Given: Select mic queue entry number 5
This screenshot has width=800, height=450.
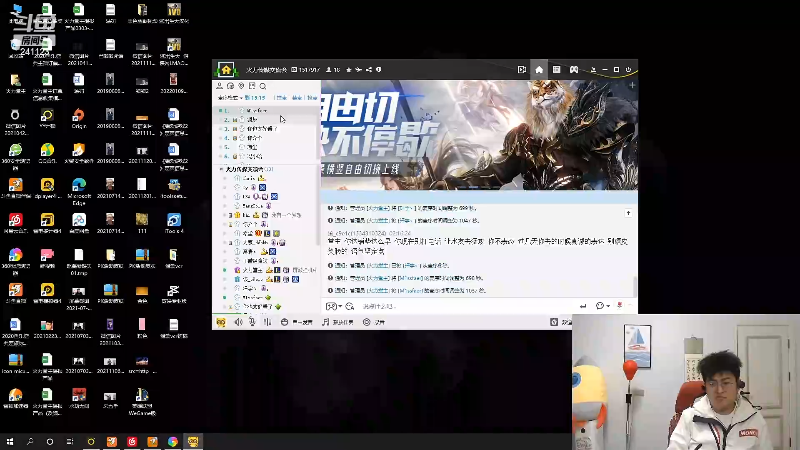Looking at the screenshot, I should coord(266,147).
